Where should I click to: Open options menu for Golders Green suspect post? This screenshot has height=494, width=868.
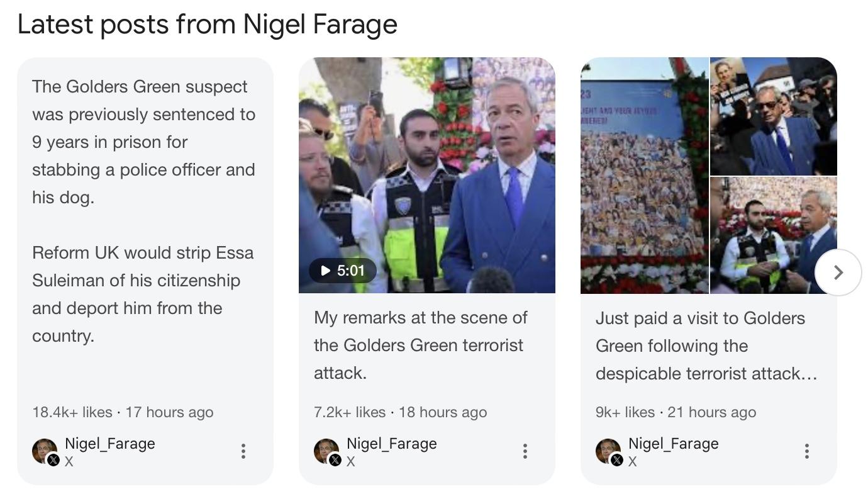(243, 451)
